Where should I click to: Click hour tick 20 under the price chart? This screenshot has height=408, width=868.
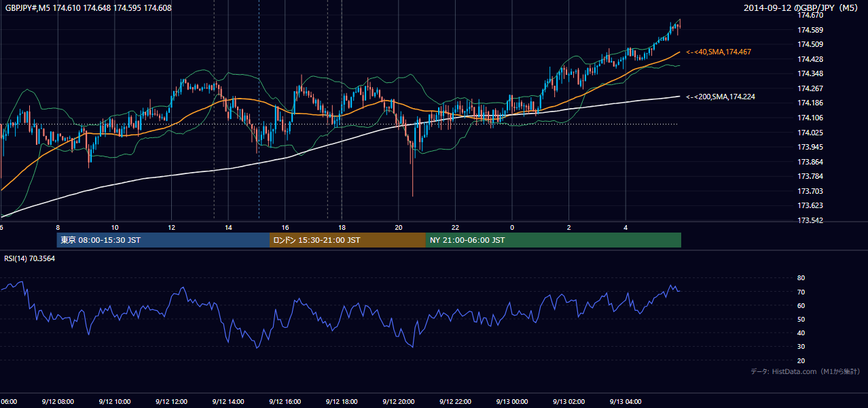(399, 227)
